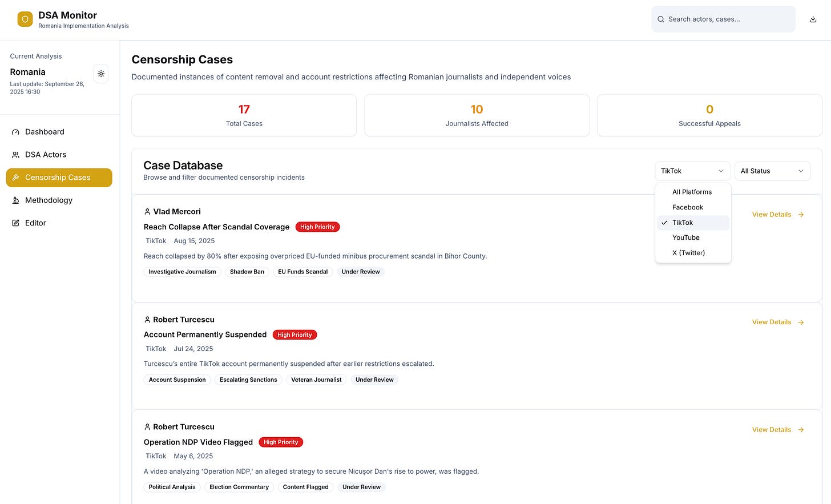Click the Vlad Mercori name

(177, 212)
